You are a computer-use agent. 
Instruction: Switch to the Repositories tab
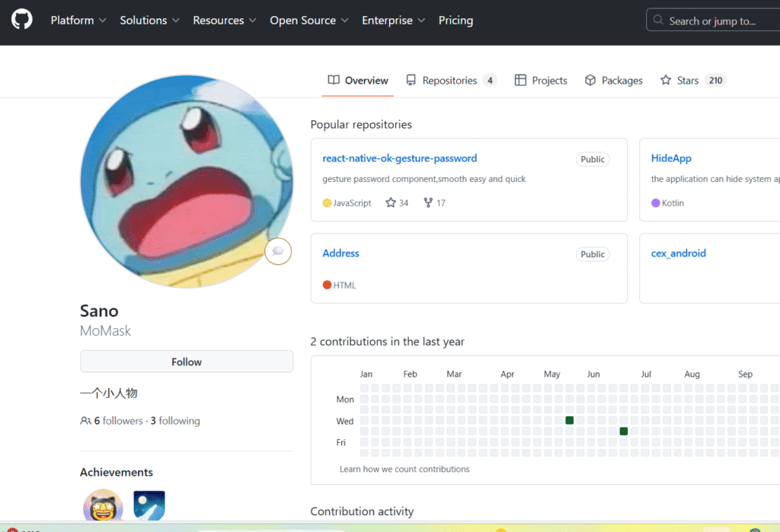click(450, 81)
